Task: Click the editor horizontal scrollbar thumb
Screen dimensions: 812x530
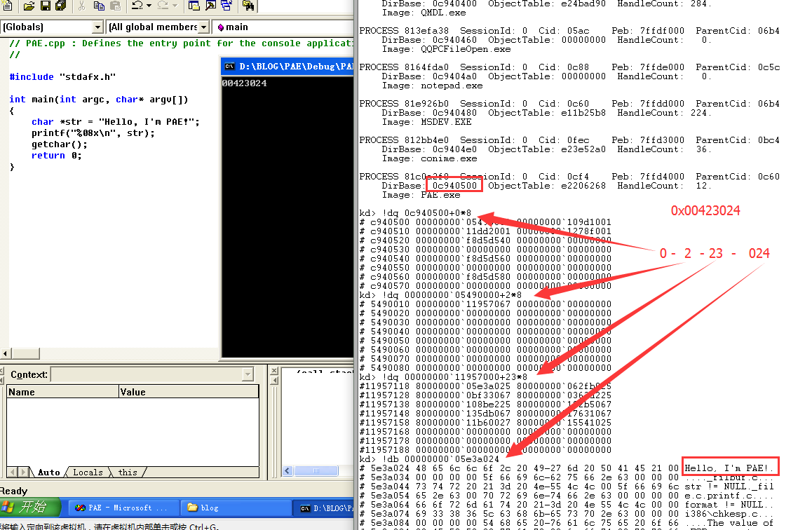Action: tap(25, 353)
